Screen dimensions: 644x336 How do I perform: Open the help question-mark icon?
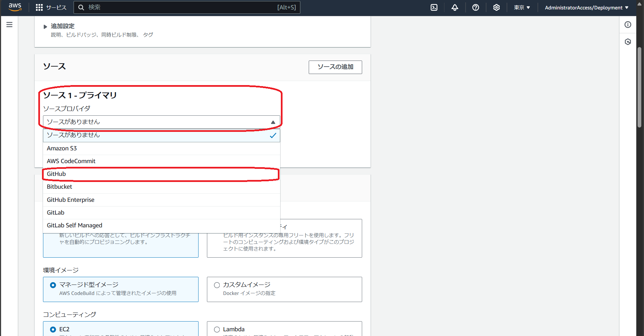pos(476,7)
